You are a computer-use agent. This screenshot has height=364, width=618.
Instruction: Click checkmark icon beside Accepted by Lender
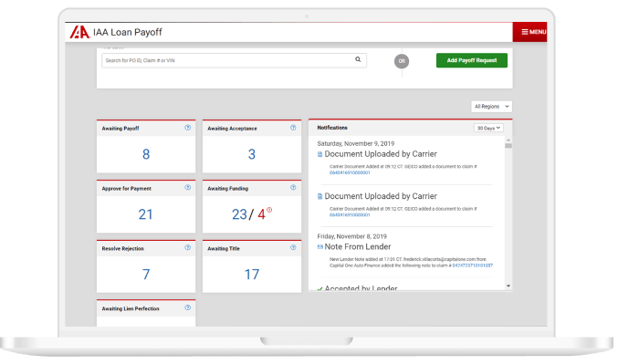(320, 289)
